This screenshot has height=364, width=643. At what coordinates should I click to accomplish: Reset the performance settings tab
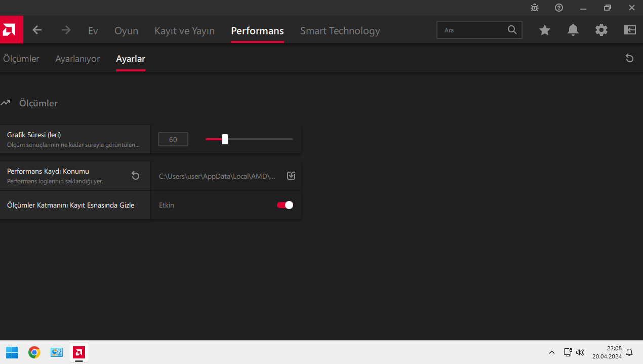click(x=629, y=58)
